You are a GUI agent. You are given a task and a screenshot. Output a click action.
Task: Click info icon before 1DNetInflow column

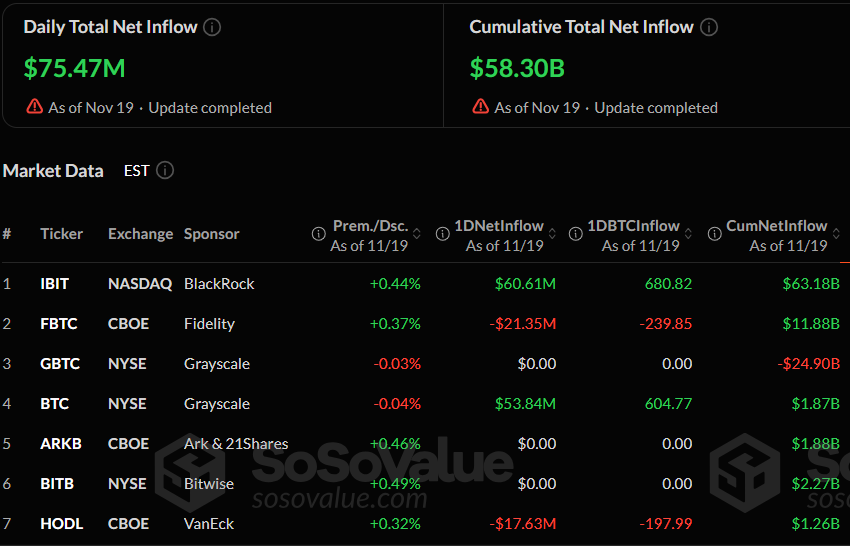point(443,234)
